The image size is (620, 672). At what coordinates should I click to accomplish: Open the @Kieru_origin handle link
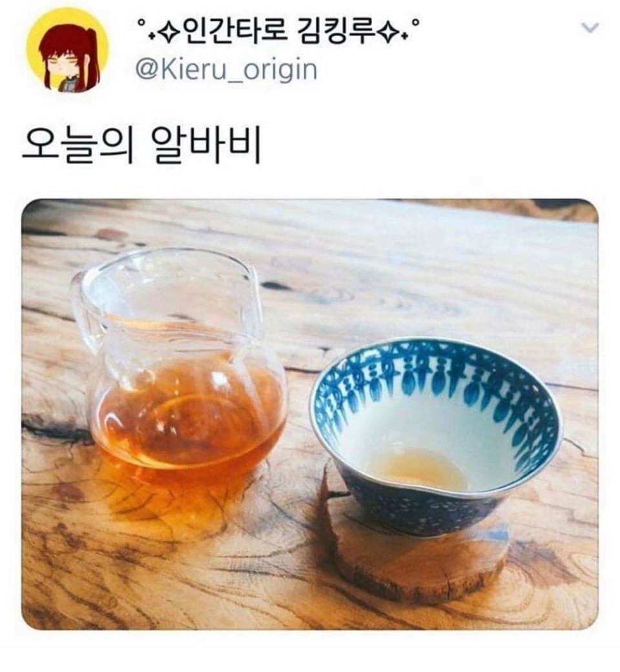tap(226, 70)
